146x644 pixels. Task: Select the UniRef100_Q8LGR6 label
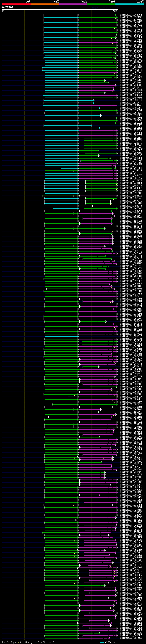point(131,151)
